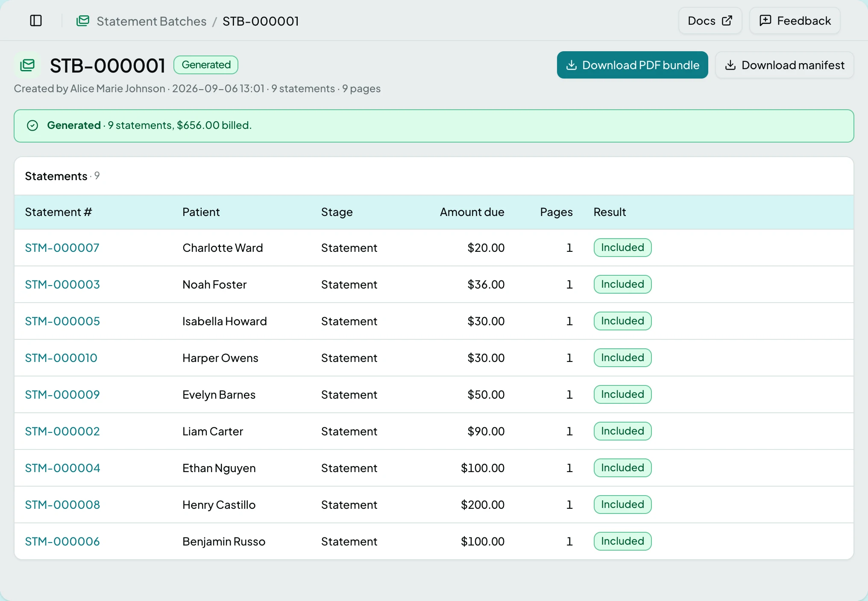Screen dimensions: 868x601
Task: Click Stage value in Isabella Howard row
Action: [x=349, y=321]
